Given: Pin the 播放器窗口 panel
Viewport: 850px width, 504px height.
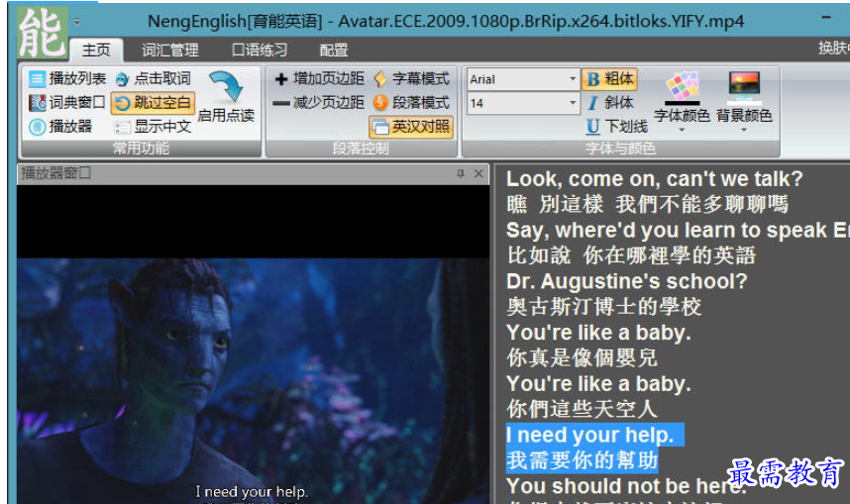Looking at the screenshot, I should click(461, 173).
